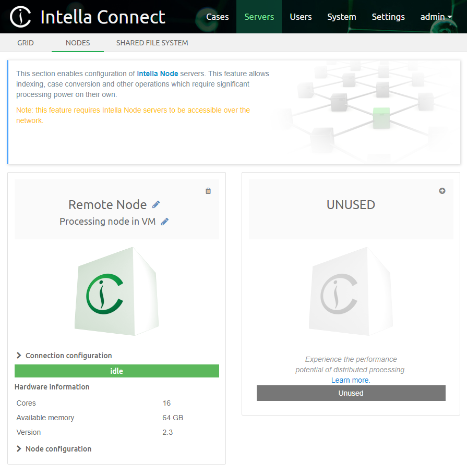
Task: Add a node via the plus icon
Action: pos(442,191)
